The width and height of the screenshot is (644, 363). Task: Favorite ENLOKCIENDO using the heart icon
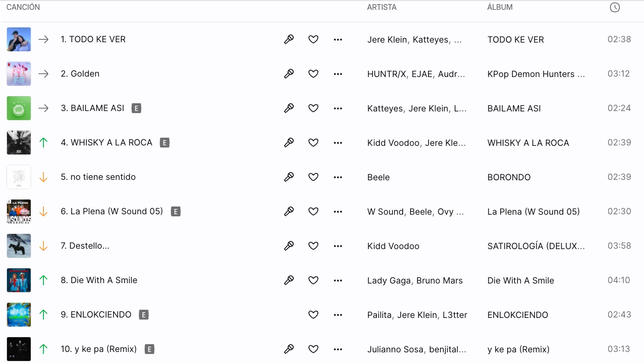[x=313, y=315]
